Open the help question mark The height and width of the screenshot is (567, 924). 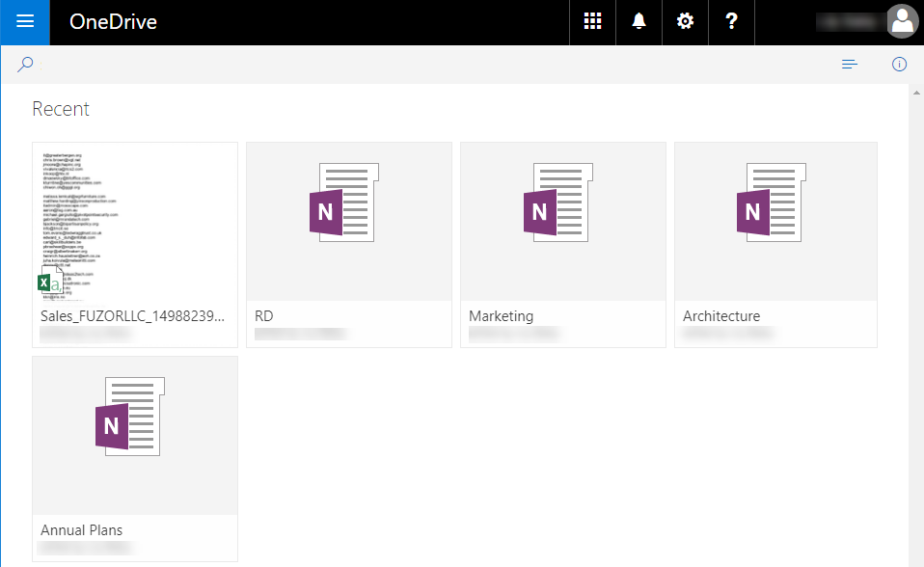click(x=731, y=22)
